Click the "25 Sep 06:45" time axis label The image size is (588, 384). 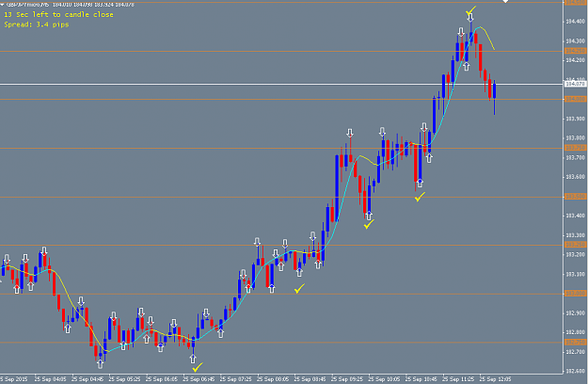click(x=199, y=379)
